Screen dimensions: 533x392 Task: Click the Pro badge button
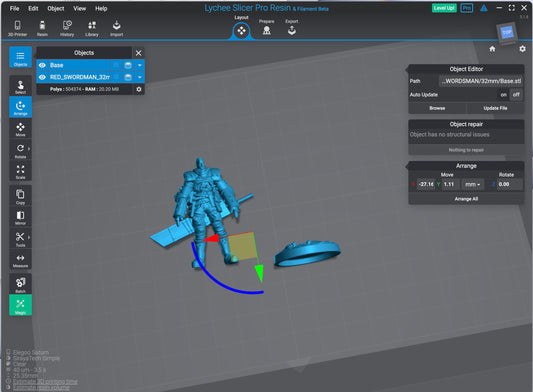(x=466, y=8)
